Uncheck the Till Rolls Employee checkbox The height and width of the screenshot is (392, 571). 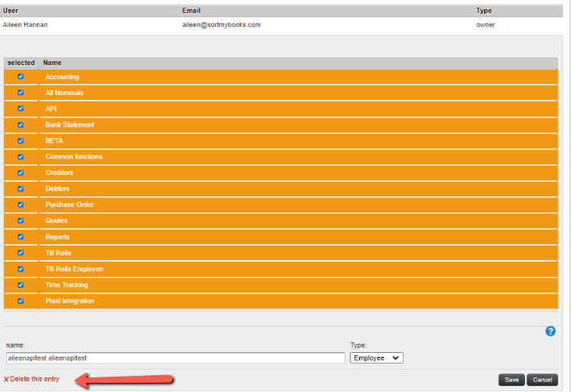point(21,269)
